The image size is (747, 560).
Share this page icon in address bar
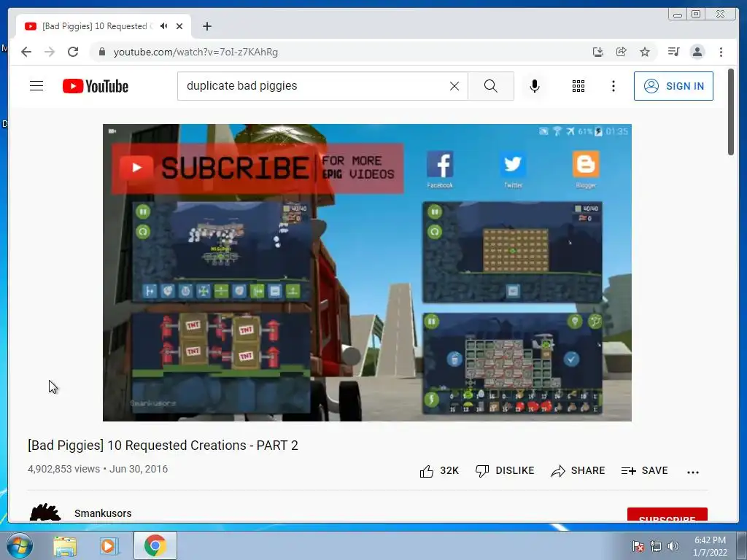point(622,52)
